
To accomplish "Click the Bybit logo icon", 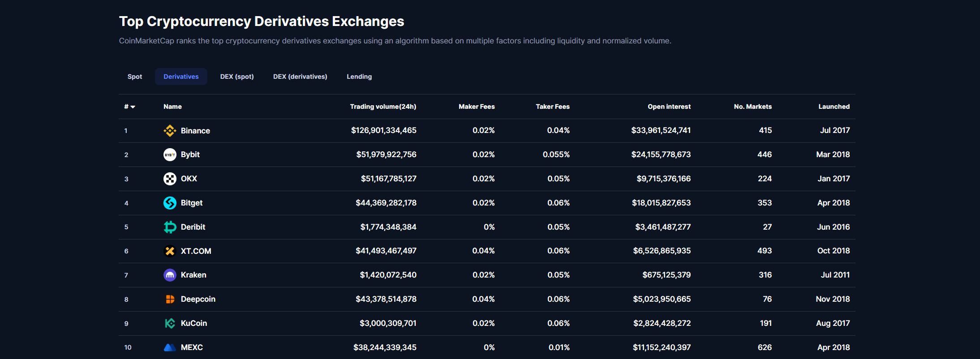I will 170,155.
